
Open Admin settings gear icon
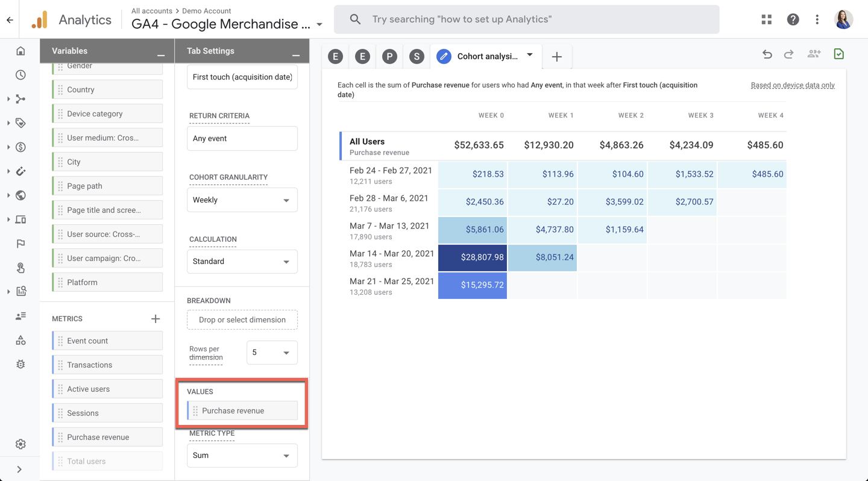(20, 444)
